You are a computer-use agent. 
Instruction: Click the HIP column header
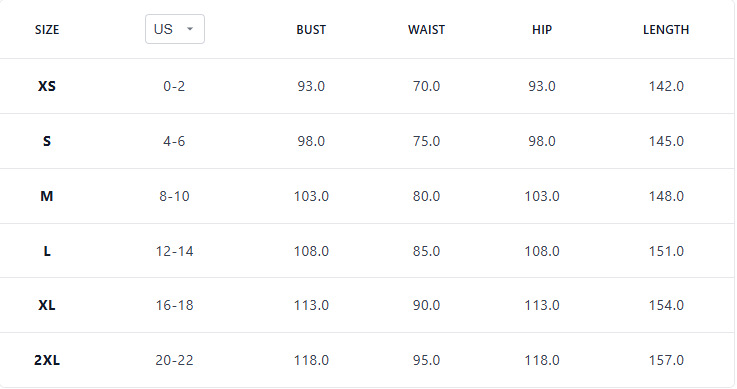(541, 30)
